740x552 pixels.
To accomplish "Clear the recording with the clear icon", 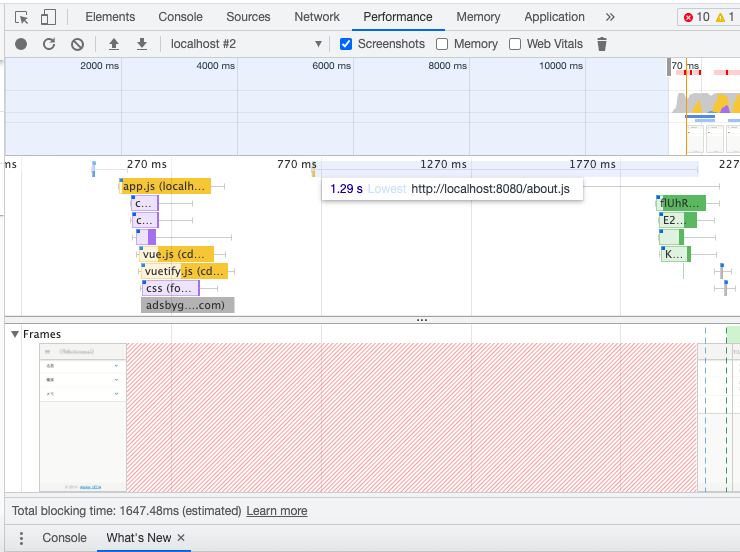I will (x=77, y=44).
